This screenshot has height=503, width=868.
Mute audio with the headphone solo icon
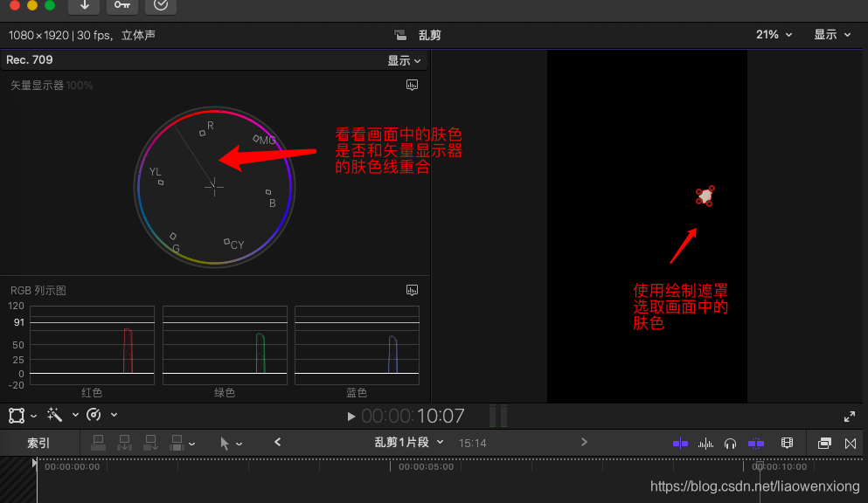click(730, 443)
